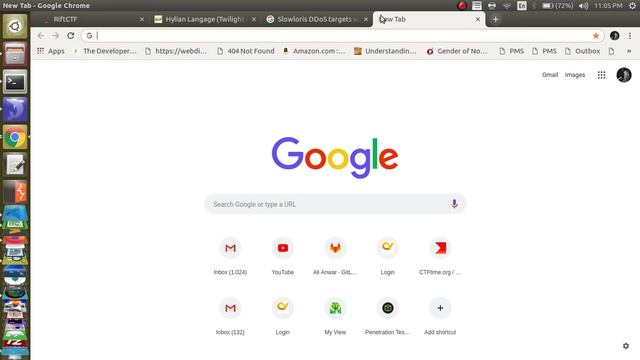Start voice search with the microphone
The image size is (640, 360).
click(x=454, y=204)
